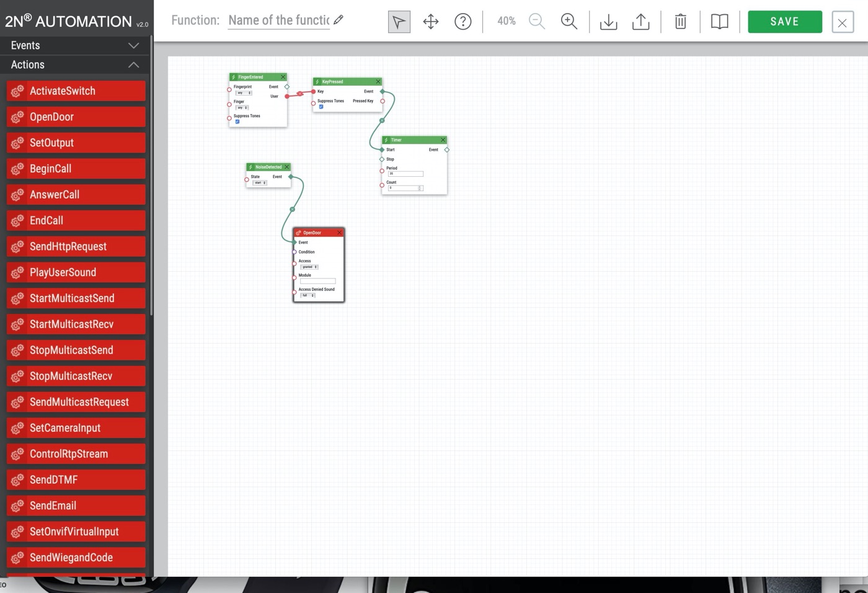Expand the Events section
868x593 pixels.
coord(75,45)
